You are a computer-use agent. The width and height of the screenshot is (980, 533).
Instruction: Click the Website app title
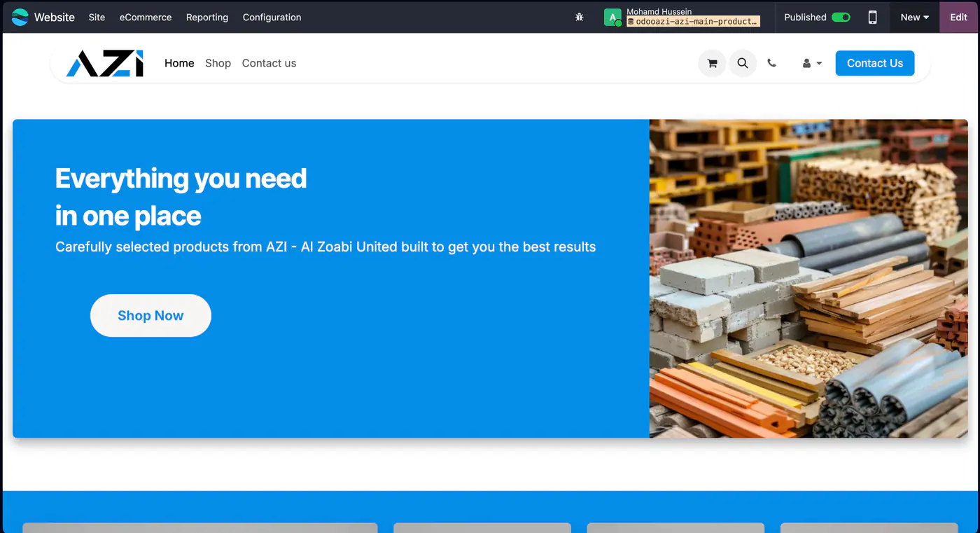pos(55,18)
